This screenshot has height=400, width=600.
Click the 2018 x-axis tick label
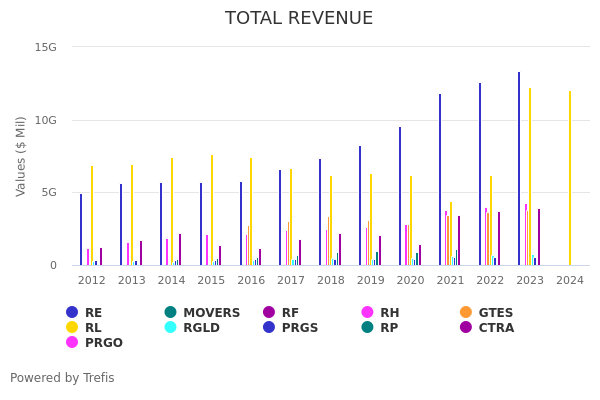331,281
